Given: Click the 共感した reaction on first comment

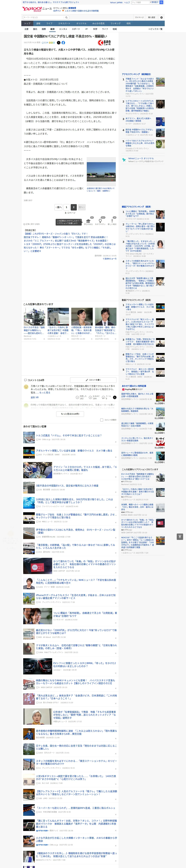Looking at the screenshot, I should point(81,397).
